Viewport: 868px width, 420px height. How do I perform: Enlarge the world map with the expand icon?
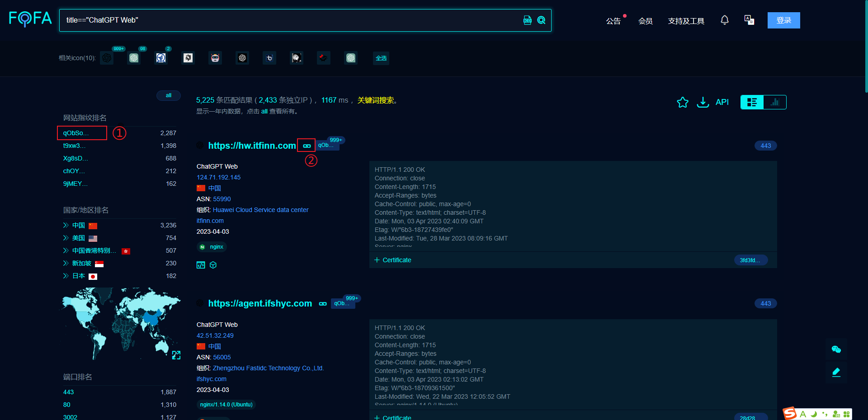176,355
